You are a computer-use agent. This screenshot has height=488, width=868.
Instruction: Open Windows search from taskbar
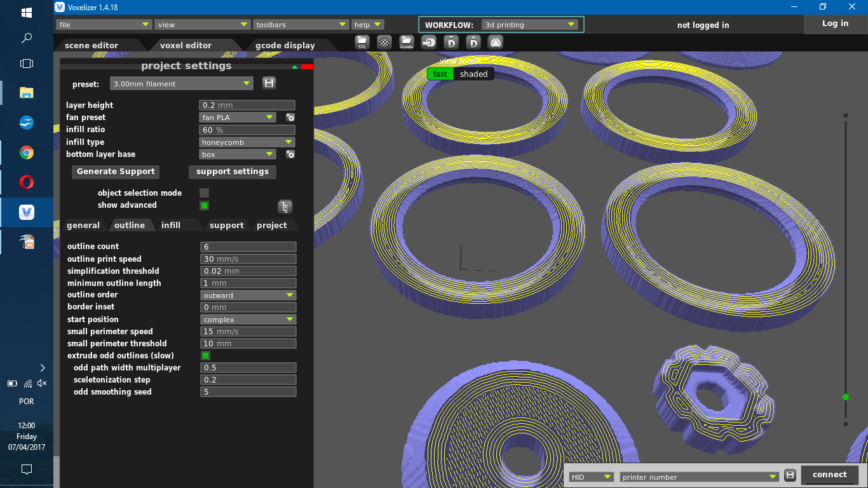27,38
